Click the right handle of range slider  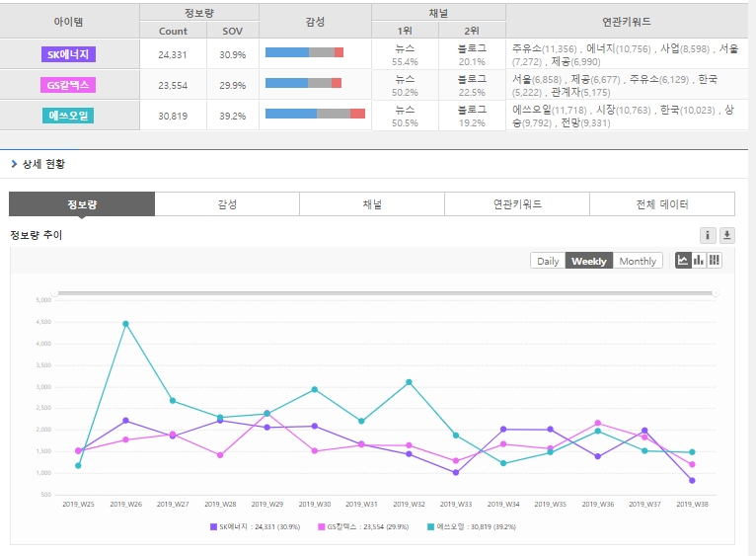point(716,293)
